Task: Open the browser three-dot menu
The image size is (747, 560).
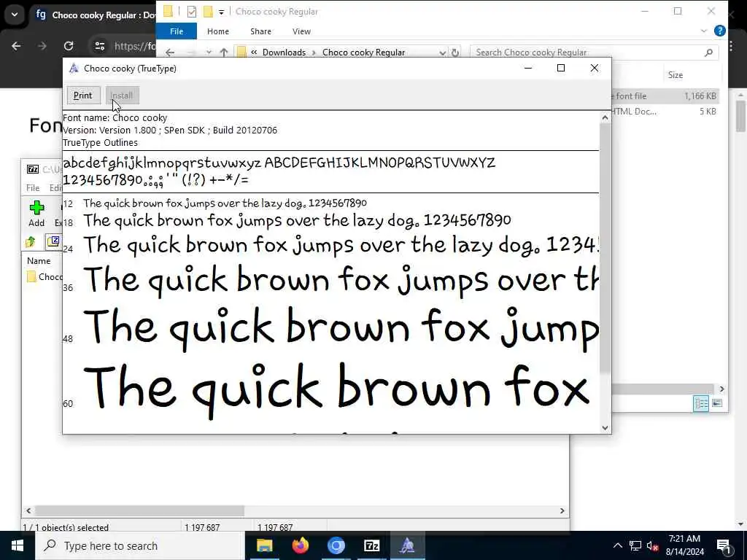Action: 731,46
